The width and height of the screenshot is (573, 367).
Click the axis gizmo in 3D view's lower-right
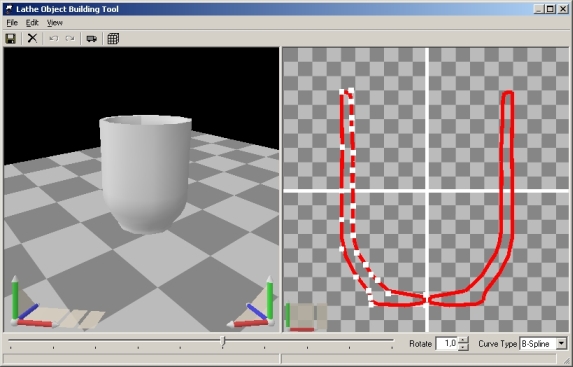(252, 302)
